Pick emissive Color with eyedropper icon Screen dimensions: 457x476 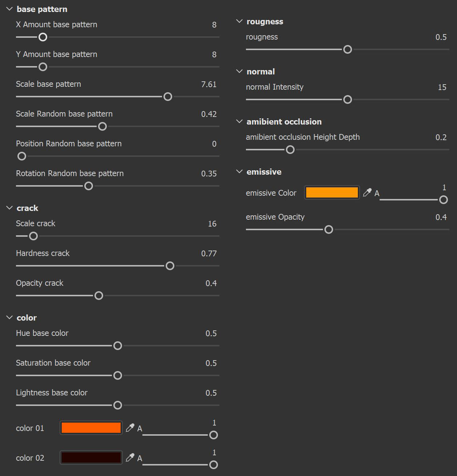tap(367, 193)
